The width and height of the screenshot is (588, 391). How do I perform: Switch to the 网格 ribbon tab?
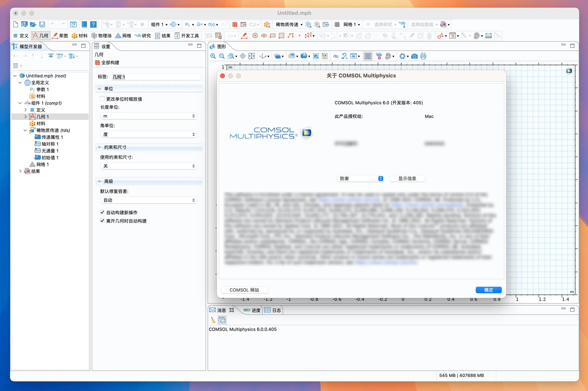click(x=123, y=36)
